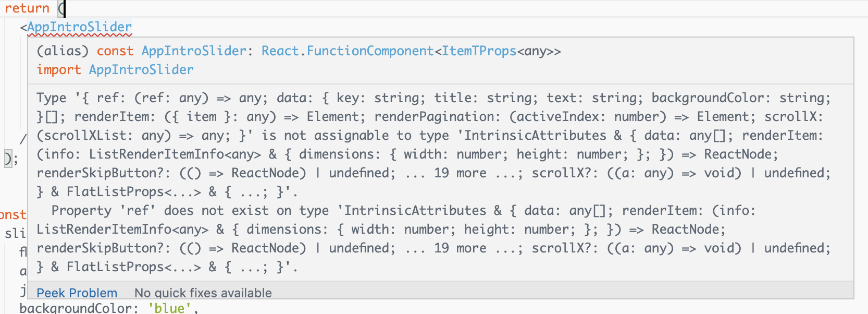Click FunctionComponent in the hover signature
Viewport: 868px width, 314px height.
click(370, 51)
